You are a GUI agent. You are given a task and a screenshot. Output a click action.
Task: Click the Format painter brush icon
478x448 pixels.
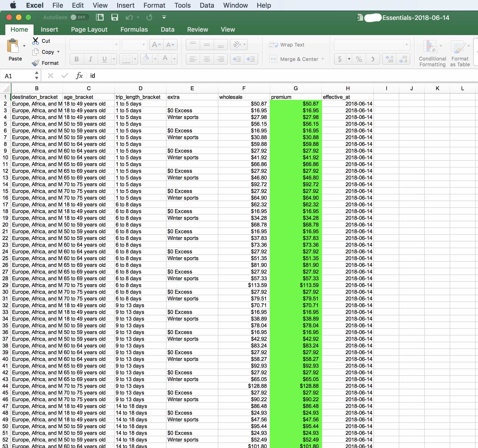click(35, 63)
